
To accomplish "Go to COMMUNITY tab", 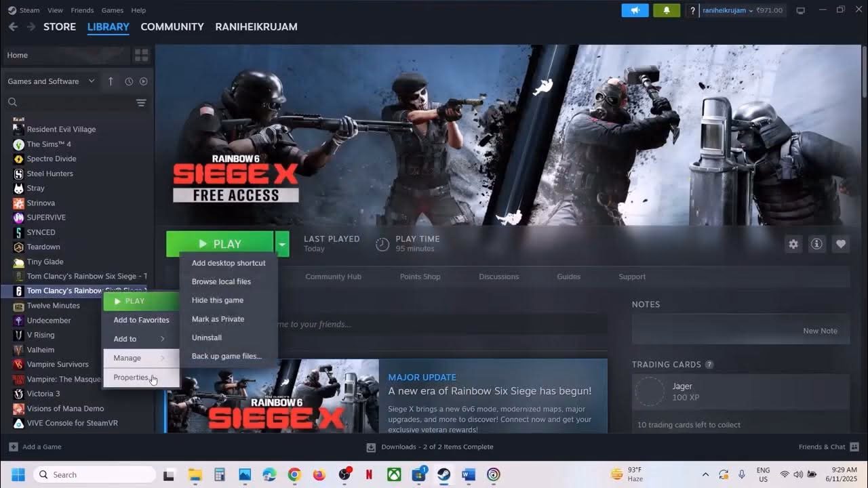I will [172, 26].
